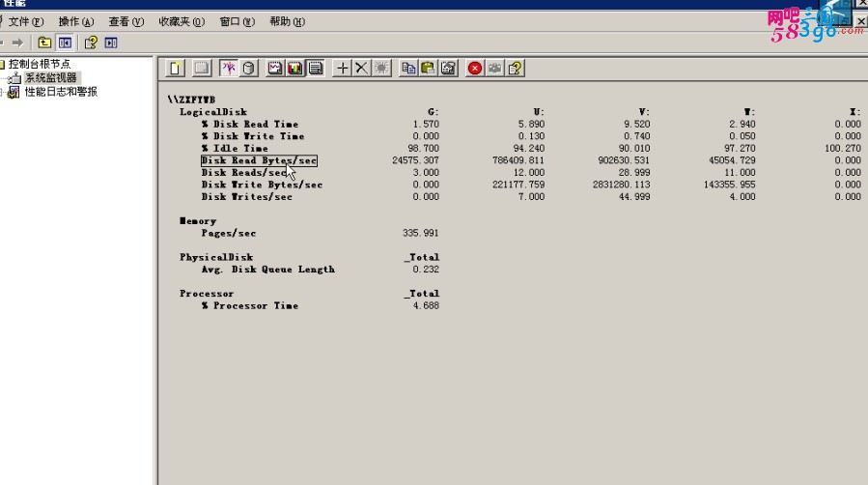Click the value 2831280.113 in report

click(621, 185)
